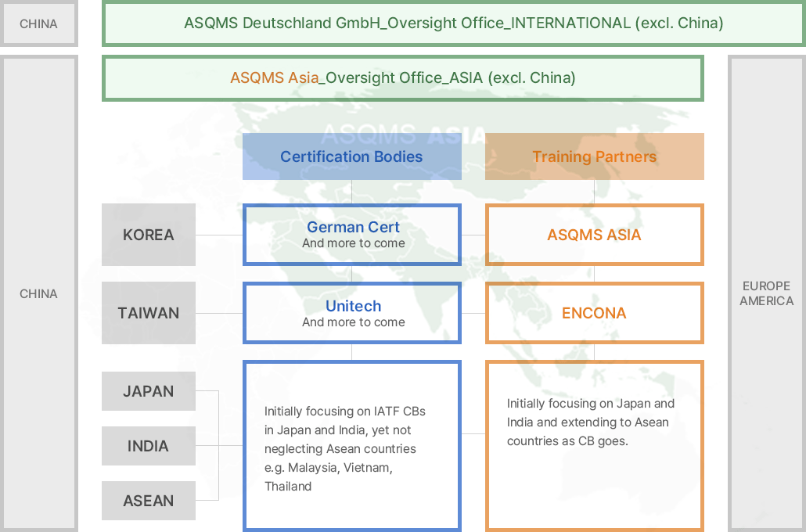Click the small CHINA box at top
806x532 pixels.
(x=38, y=23)
